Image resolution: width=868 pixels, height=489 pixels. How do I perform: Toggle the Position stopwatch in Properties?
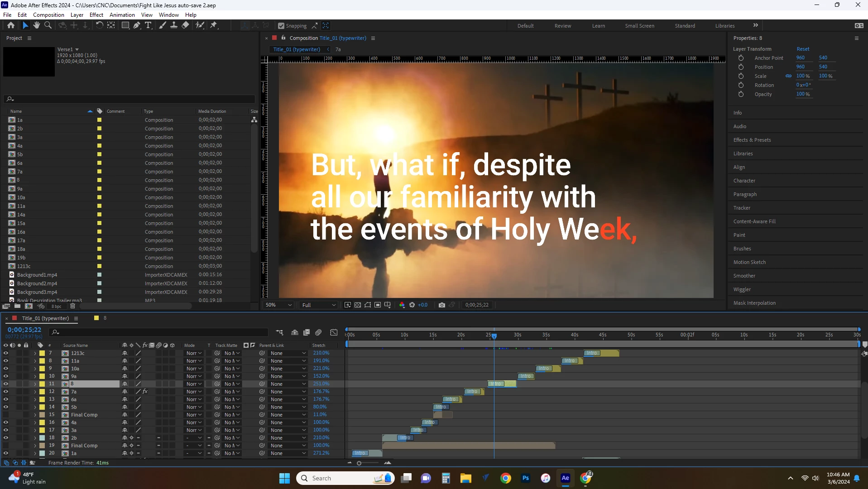741,67
